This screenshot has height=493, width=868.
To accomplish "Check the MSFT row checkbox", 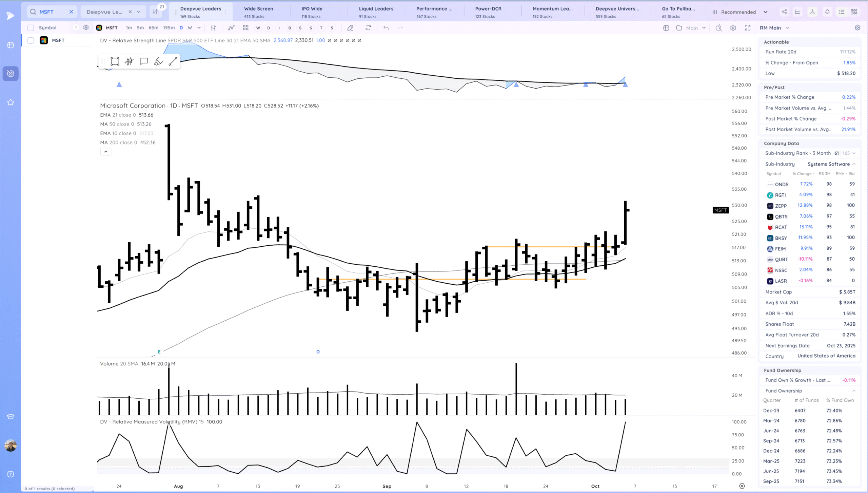I will click(x=31, y=40).
